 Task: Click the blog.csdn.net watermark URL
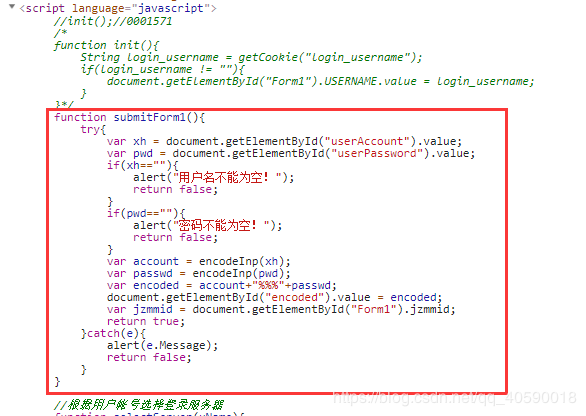point(454,398)
